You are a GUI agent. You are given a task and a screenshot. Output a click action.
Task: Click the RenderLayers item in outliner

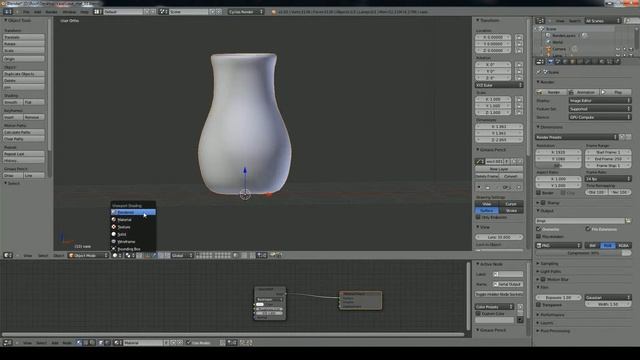pyautogui.click(x=563, y=36)
